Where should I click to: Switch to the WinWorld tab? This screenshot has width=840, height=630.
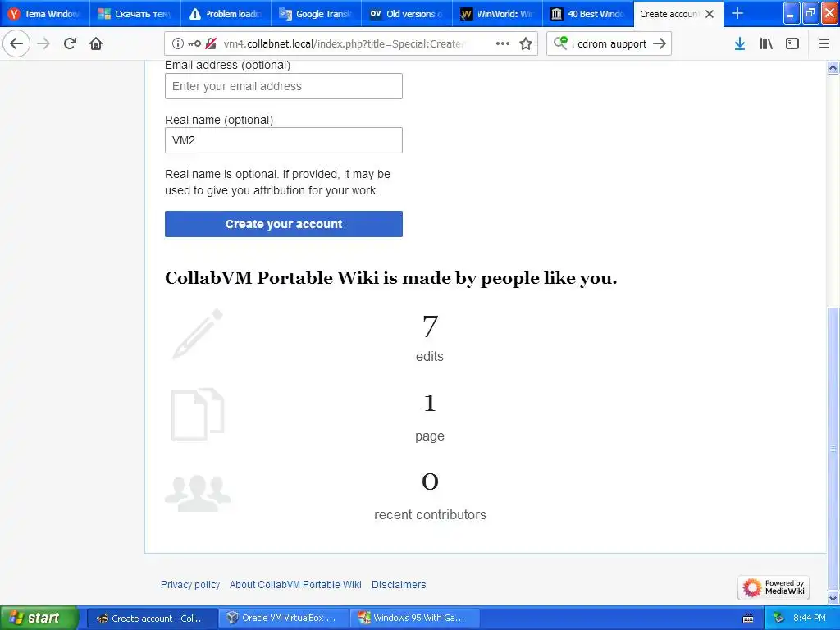496,14
